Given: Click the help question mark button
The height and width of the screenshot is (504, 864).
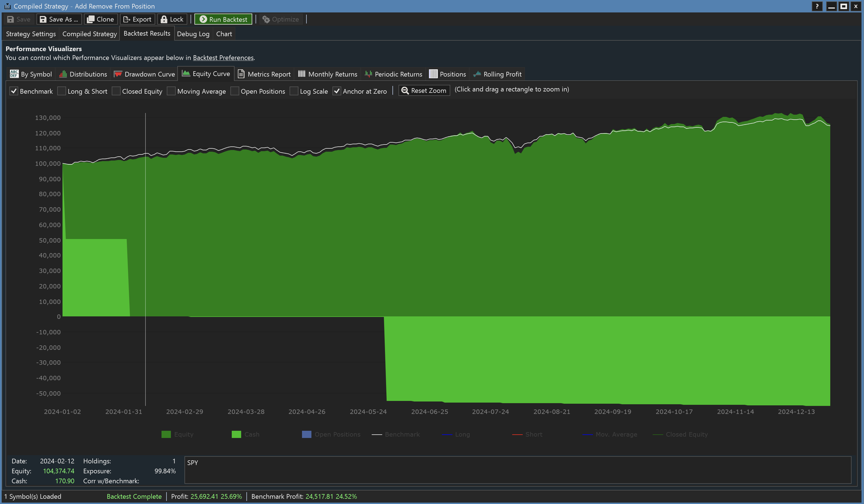Looking at the screenshot, I should [817, 6].
